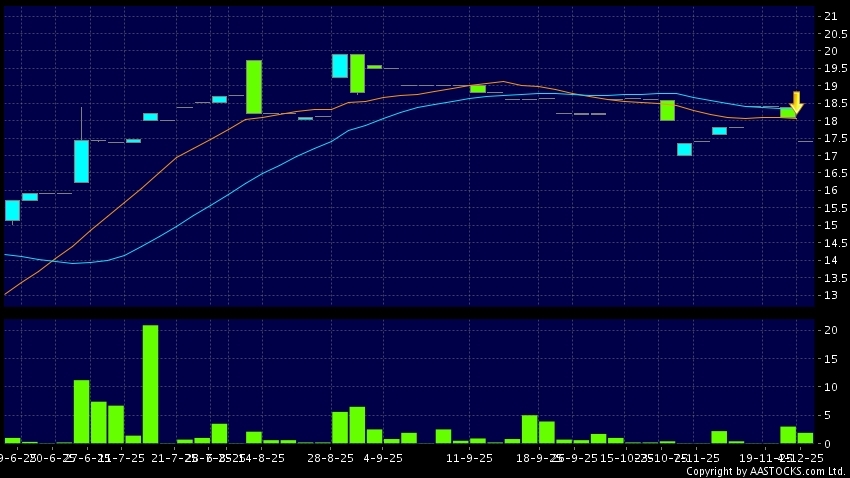Click the first volume bar on the left
The height and width of the screenshot is (478, 850).
(12, 440)
